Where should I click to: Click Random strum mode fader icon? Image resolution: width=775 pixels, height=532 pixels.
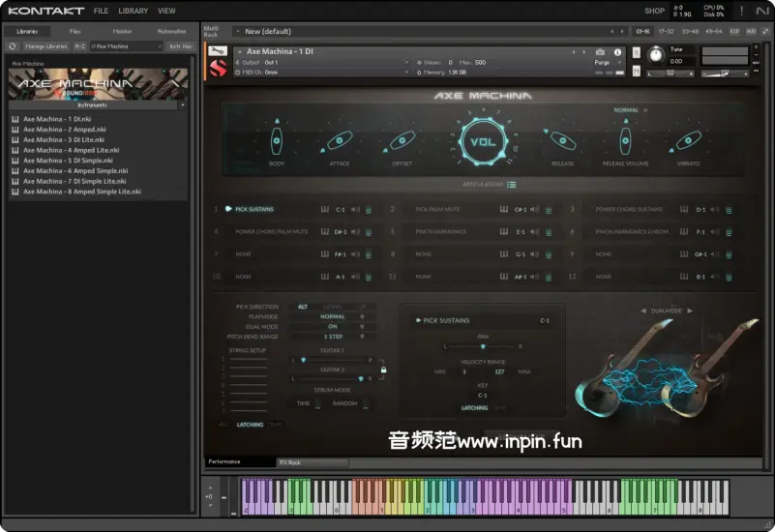(366, 403)
